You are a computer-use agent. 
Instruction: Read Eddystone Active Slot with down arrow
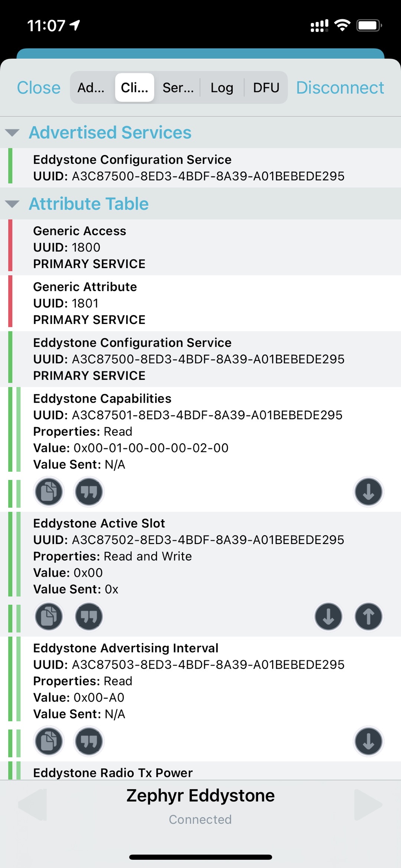tap(328, 617)
